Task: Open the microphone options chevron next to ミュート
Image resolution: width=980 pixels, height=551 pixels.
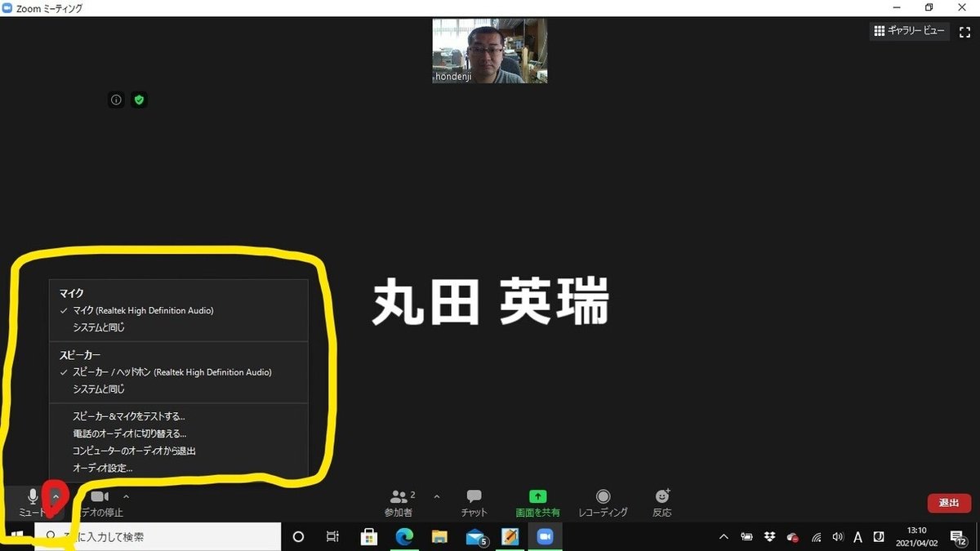Action: point(56,495)
